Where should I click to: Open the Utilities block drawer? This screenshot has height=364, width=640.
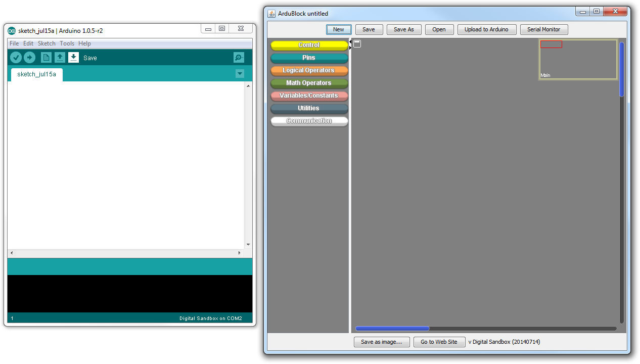point(309,108)
